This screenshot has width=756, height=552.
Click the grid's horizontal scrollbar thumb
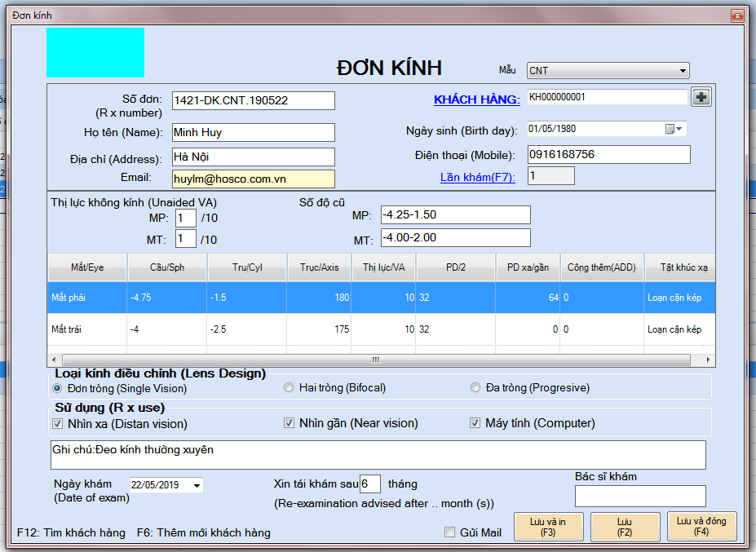[376, 360]
